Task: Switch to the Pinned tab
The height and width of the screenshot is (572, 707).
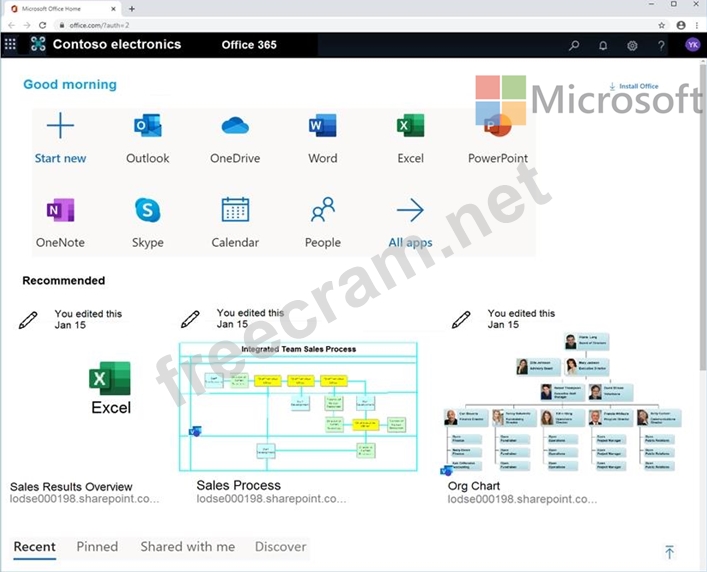Action: [97, 547]
